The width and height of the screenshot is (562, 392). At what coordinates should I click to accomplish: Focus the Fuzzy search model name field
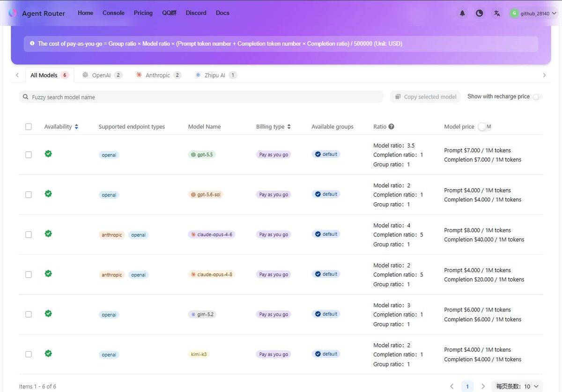[201, 97]
